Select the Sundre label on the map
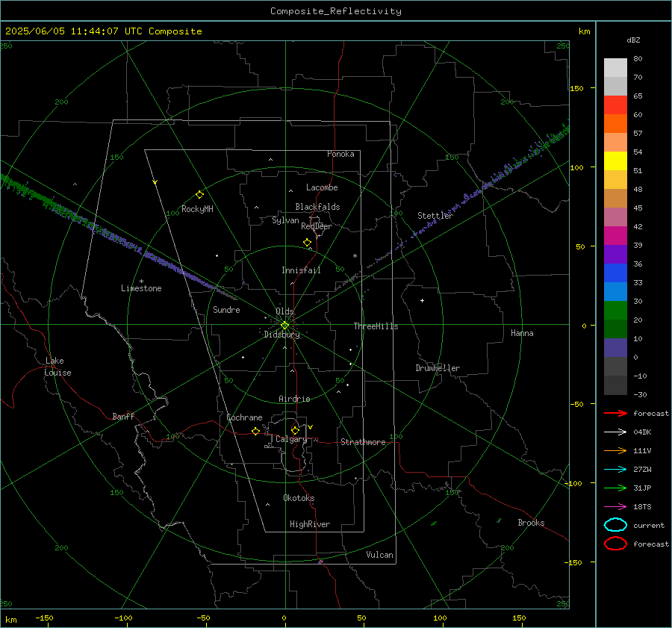Screen dimensions: 672x628 pos(226,310)
